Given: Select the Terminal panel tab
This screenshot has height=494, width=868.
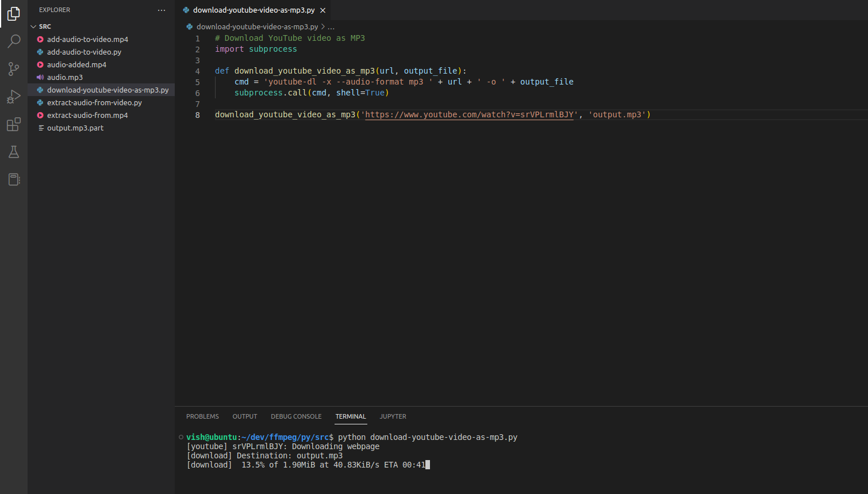Looking at the screenshot, I should pyautogui.click(x=351, y=416).
